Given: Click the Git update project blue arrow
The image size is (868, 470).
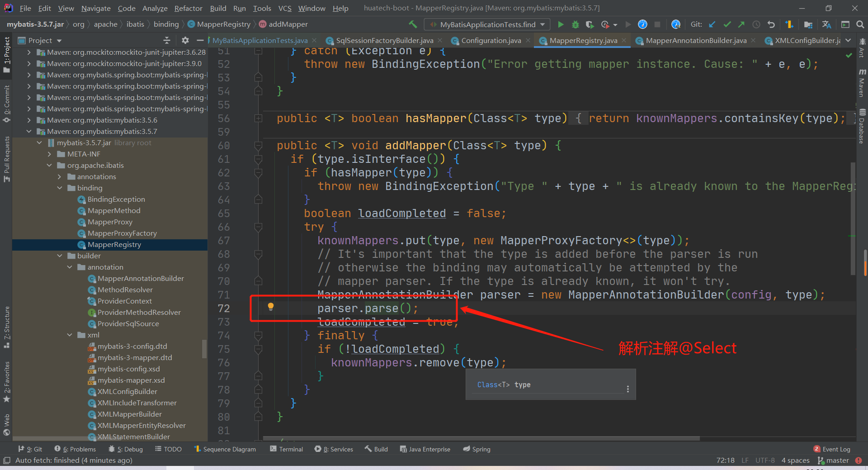Looking at the screenshot, I should coord(712,24).
